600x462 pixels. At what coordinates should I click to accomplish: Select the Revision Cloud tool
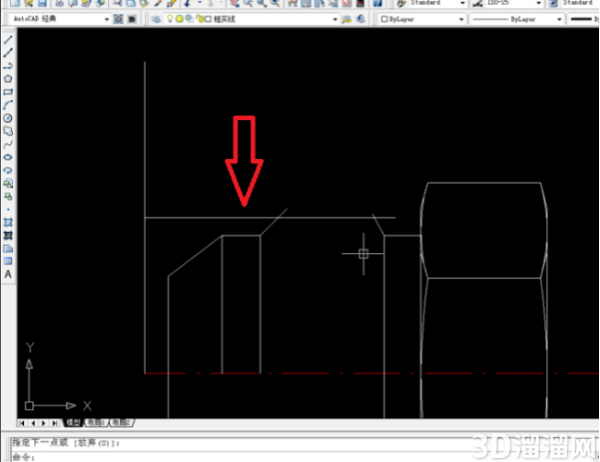click(x=8, y=131)
